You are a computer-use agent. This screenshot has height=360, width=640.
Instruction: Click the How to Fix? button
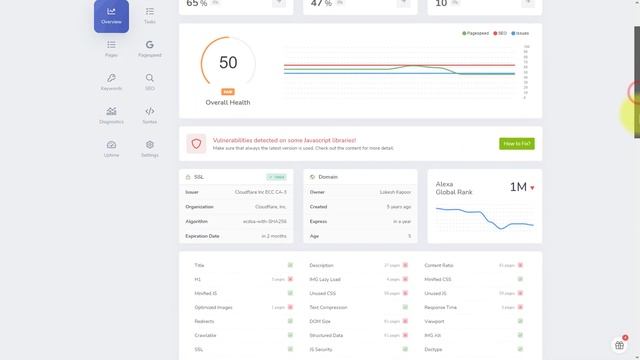[517, 144]
